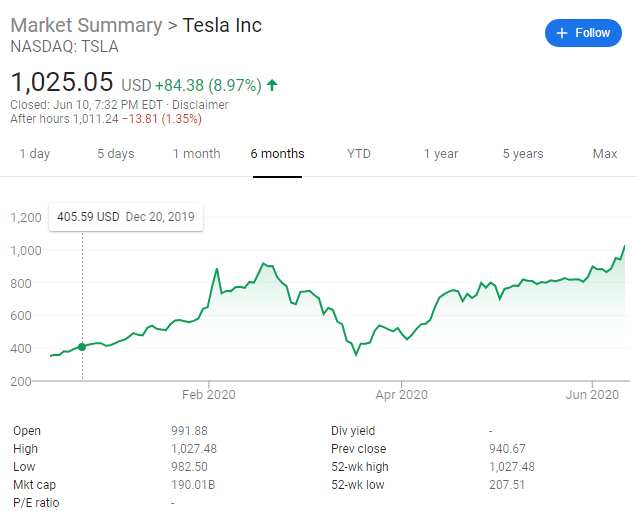Select the 1 day tab
This screenshot has width=637, height=515.
[34, 154]
